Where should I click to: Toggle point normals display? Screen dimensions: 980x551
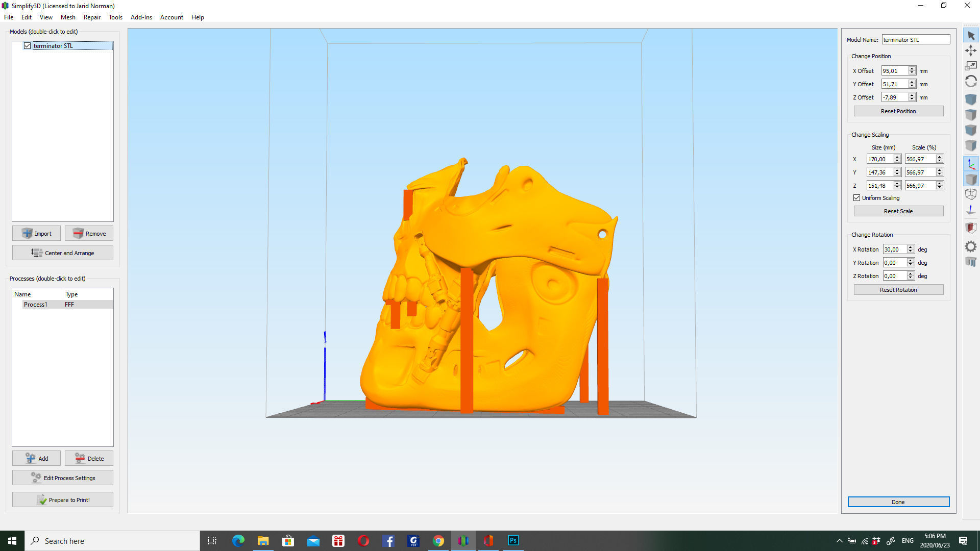(971, 210)
